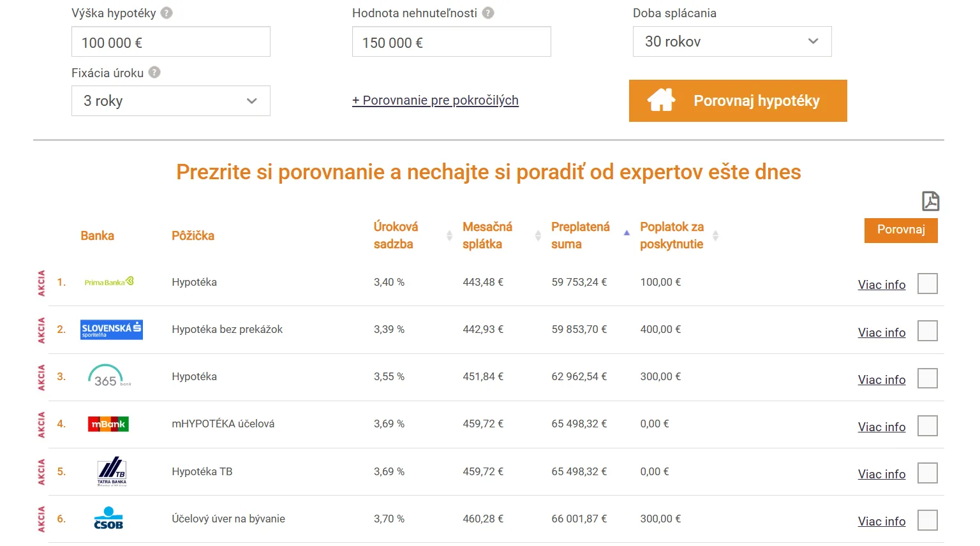The width and height of the screenshot is (980, 546).
Task: Click the orange Porovnaj button
Action: pos(901,230)
